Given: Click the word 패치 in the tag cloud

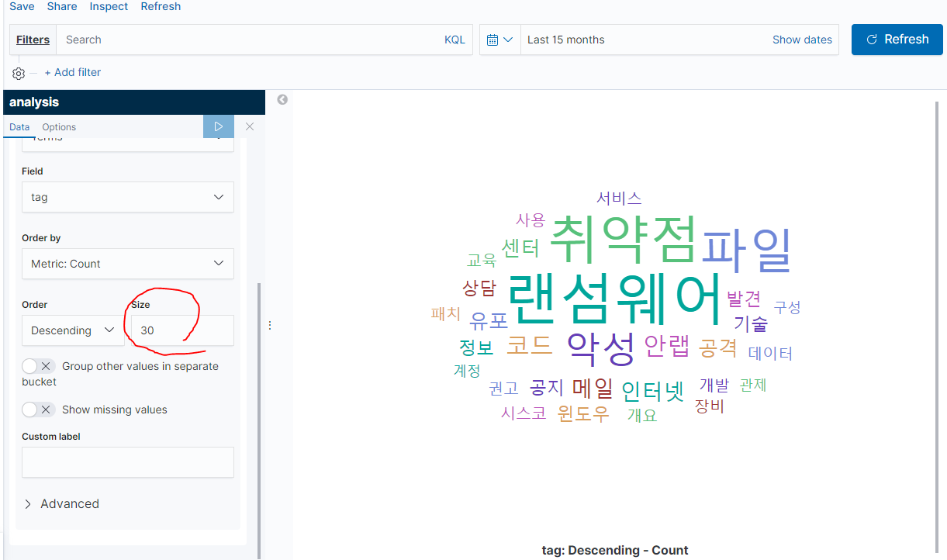Looking at the screenshot, I should pyautogui.click(x=446, y=314).
